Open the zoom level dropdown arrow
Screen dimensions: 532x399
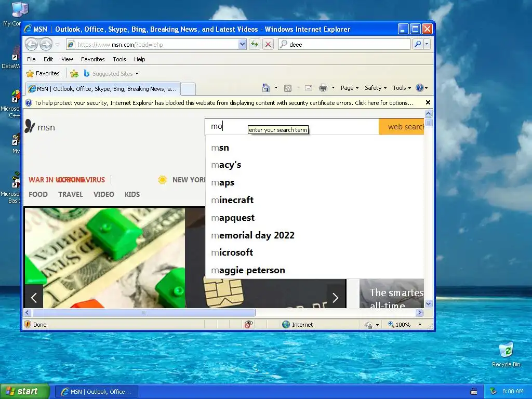pos(420,325)
